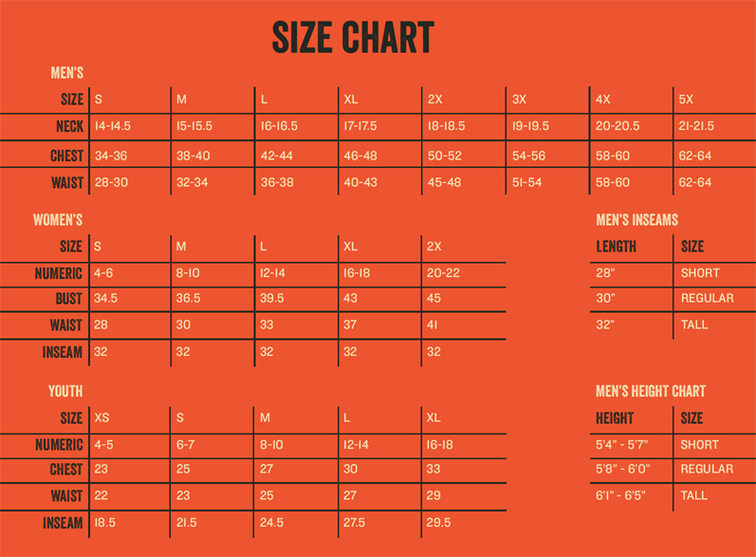The image size is (756, 557).
Task: Select the MEN'S section heading
Action: (67, 73)
